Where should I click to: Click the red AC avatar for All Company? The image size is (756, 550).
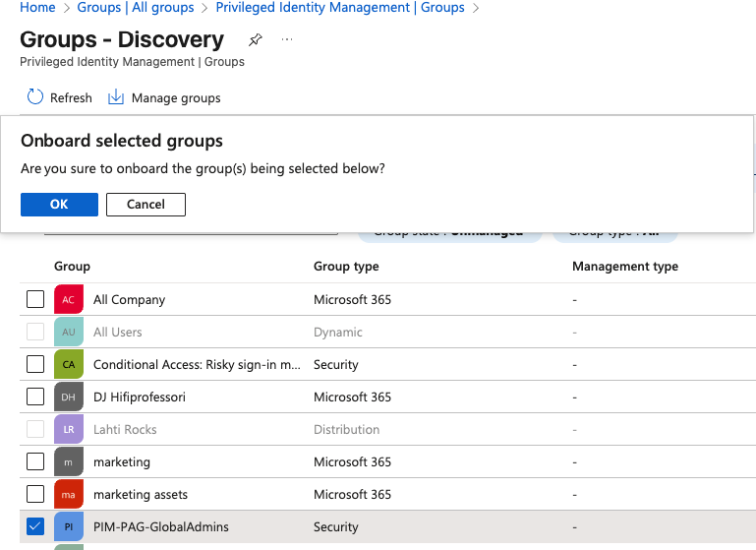tap(68, 300)
